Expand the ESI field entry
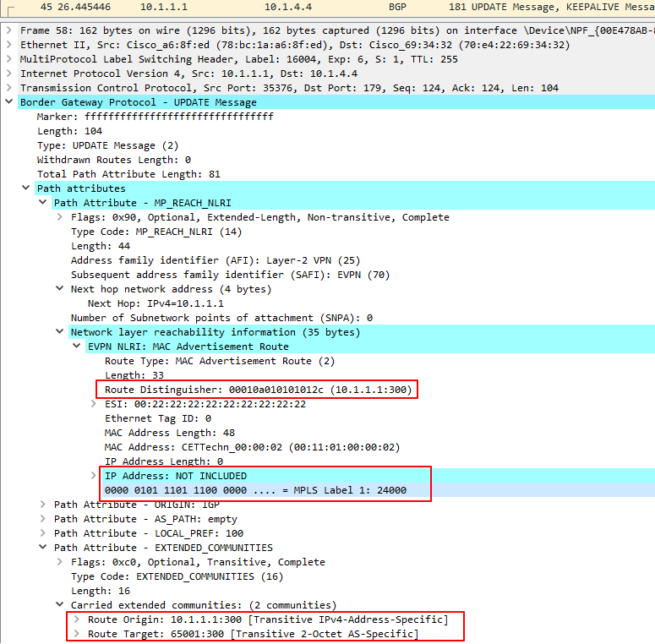The height and width of the screenshot is (644, 655). pyautogui.click(x=94, y=404)
